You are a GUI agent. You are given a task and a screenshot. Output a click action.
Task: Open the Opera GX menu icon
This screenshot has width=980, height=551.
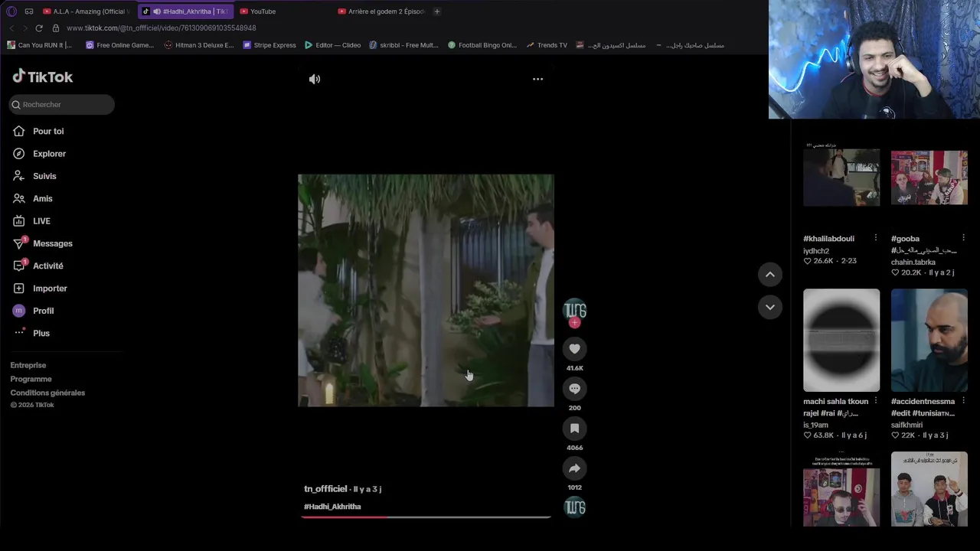point(11,11)
